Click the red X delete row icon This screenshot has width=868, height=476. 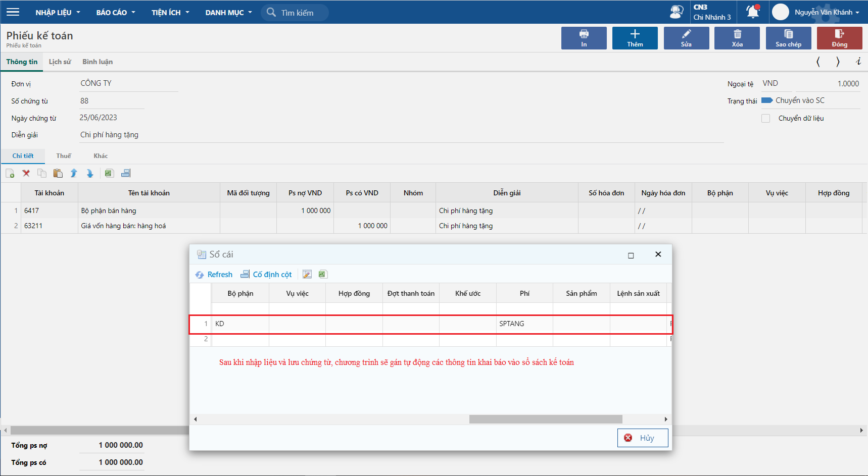[26, 173]
